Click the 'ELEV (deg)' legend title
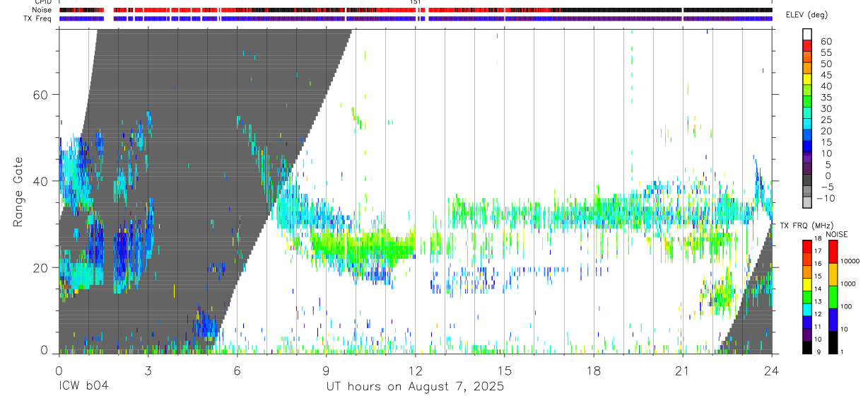The width and height of the screenshot is (868, 401). (x=807, y=16)
